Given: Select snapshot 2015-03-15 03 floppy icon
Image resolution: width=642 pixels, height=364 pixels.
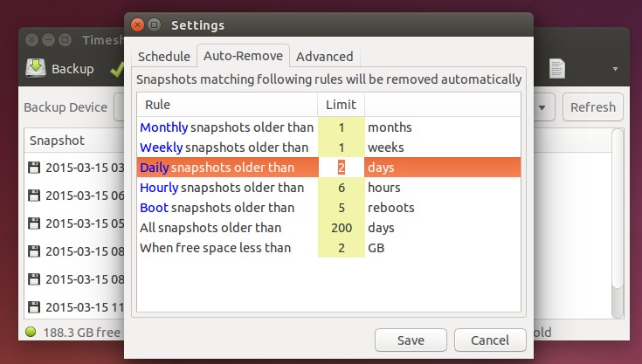Looking at the screenshot, I should click(x=34, y=168).
